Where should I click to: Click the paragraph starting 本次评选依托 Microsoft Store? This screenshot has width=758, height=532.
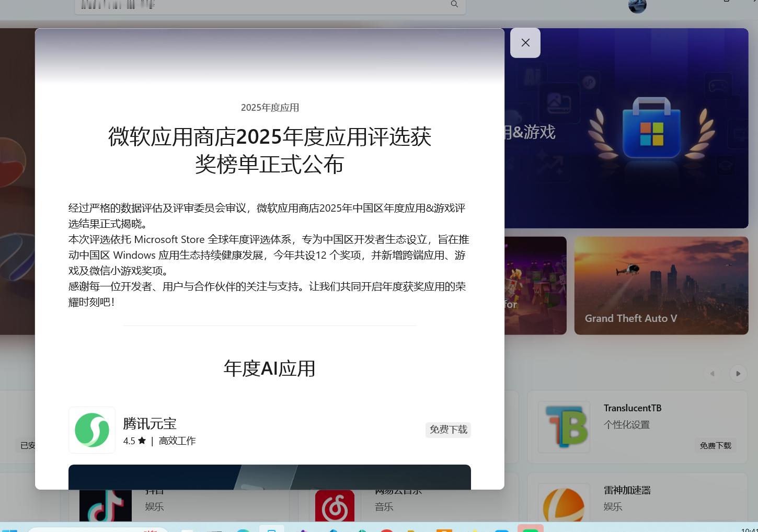(x=269, y=255)
